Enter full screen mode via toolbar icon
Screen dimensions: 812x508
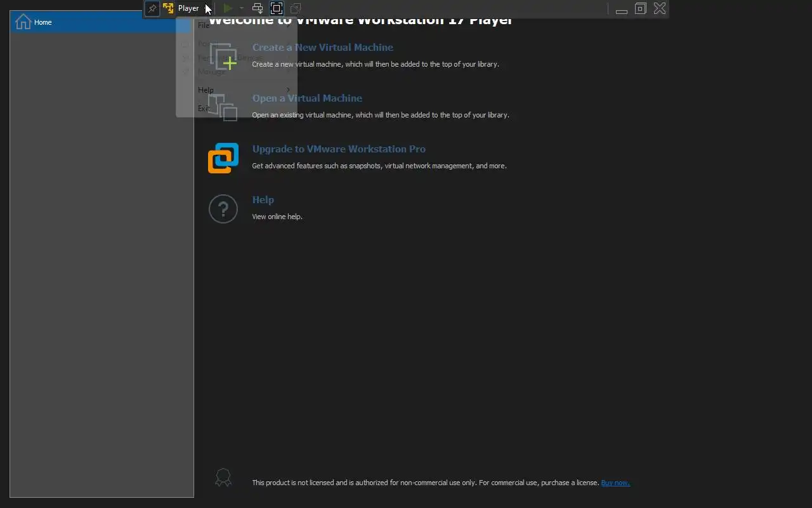pos(277,8)
